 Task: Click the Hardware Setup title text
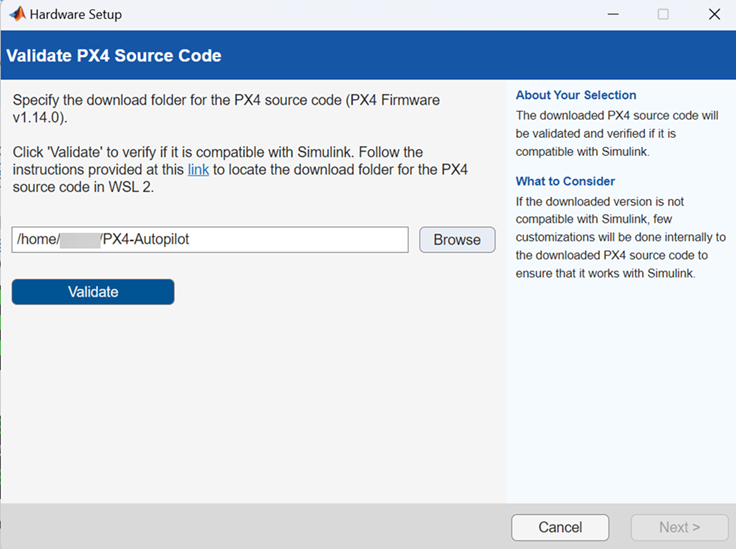click(76, 15)
